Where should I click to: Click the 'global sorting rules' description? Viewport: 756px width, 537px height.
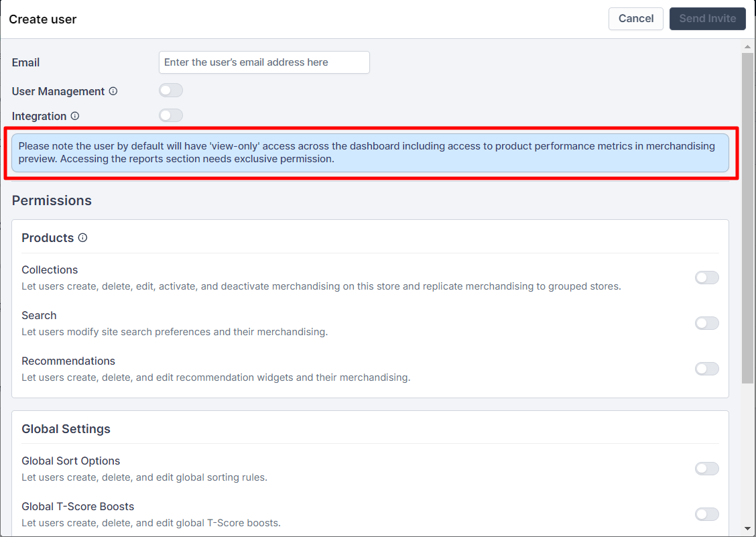pyautogui.click(x=144, y=477)
